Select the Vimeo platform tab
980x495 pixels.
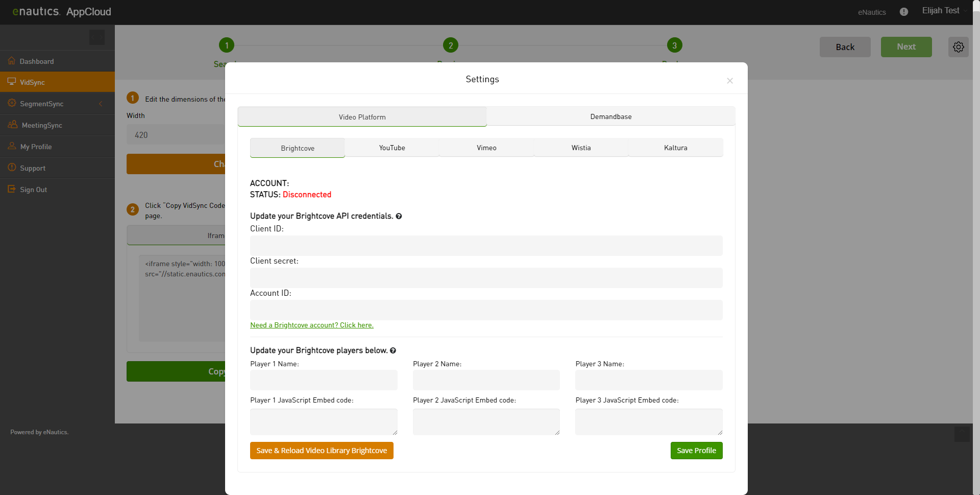click(486, 148)
